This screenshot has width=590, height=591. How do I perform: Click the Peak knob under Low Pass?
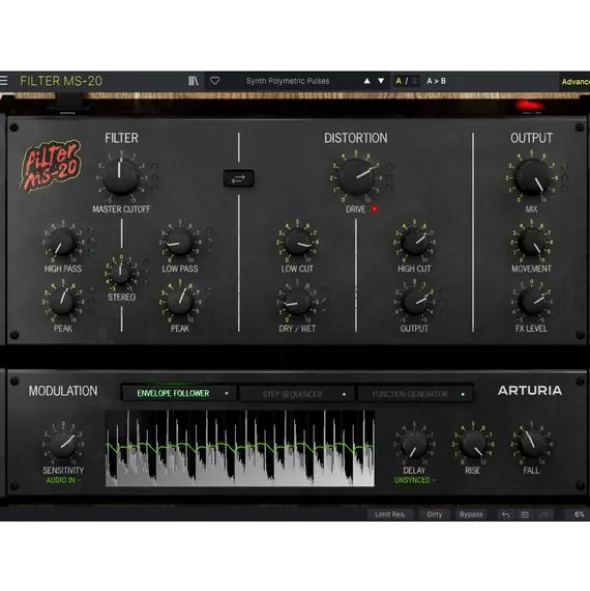click(x=179, y=302)
